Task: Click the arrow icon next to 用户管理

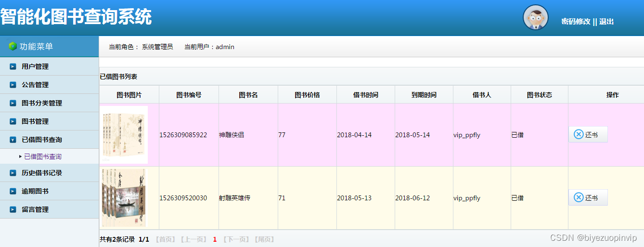Action: 13,66
